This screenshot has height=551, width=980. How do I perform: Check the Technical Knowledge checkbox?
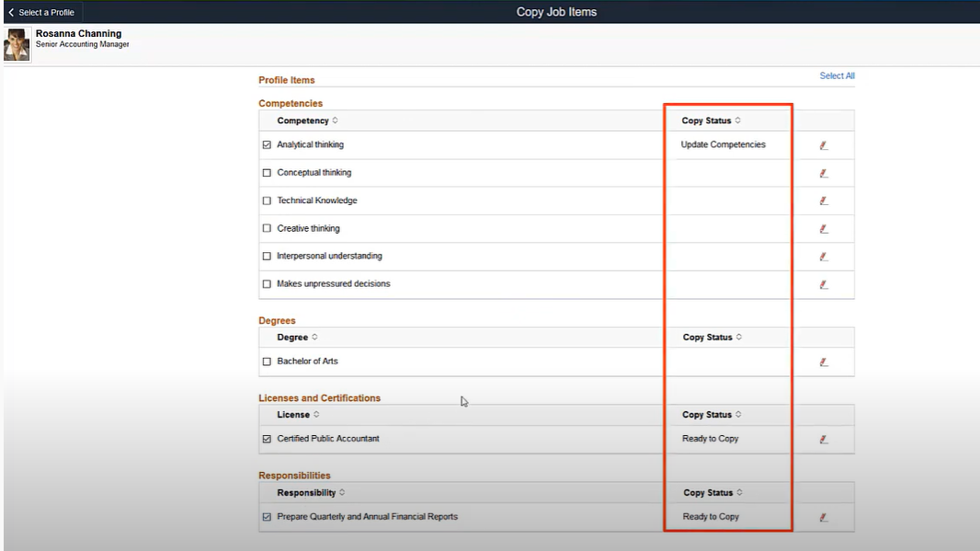[267, 201]
